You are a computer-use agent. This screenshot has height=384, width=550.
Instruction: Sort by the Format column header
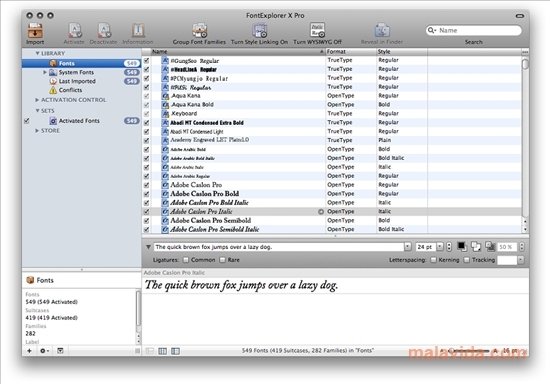tap(350, 52)
